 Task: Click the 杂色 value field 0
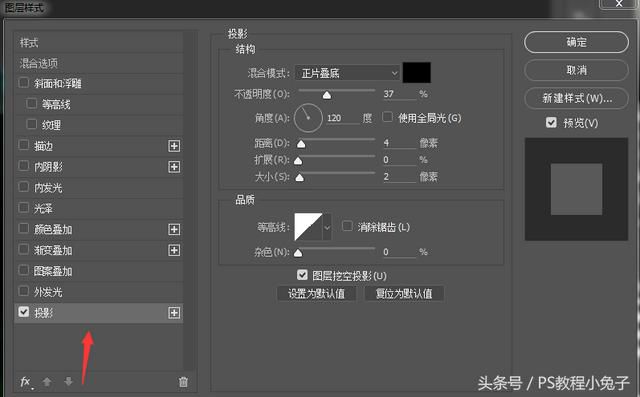coord(399,252)
